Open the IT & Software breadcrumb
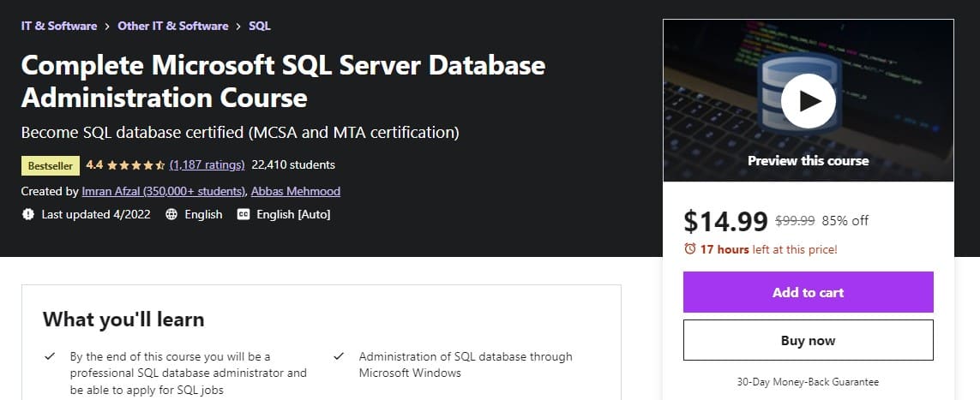980x400 pixels. point(59,27)
